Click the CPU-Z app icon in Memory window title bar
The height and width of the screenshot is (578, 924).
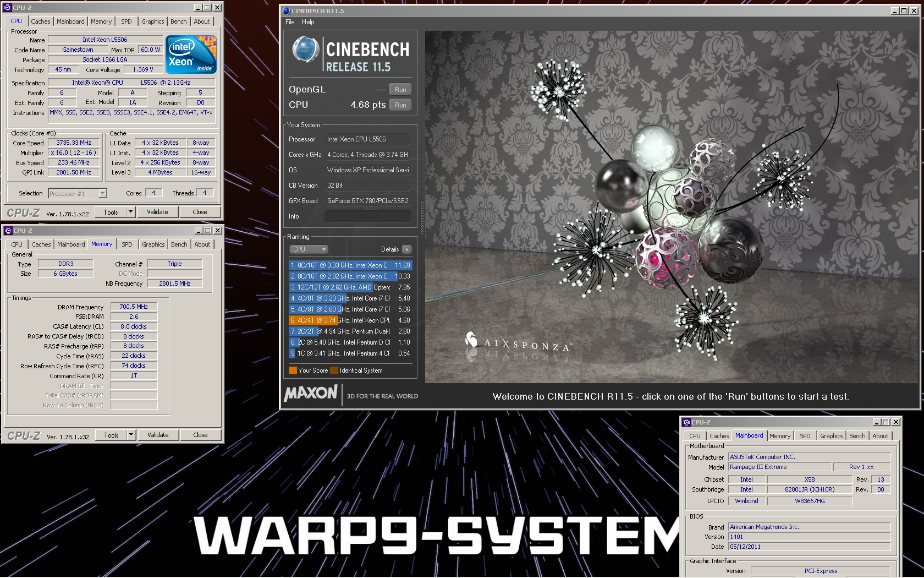(x=8, y=231)
